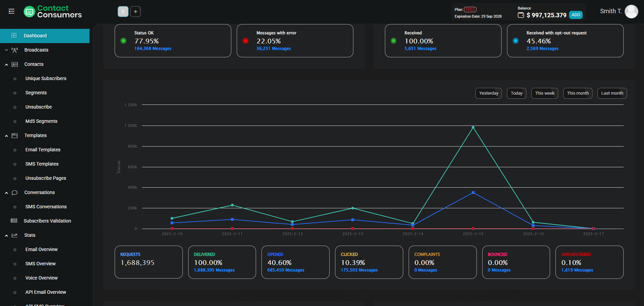Click the Contacts card icon
644x306 pixels.
(x=15, y=64)
